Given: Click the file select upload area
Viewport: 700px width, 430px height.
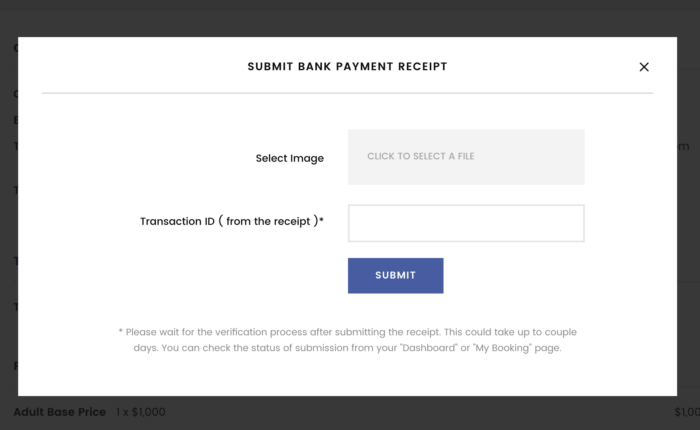Looking at the screenshot, I should [x=465, y=157].
